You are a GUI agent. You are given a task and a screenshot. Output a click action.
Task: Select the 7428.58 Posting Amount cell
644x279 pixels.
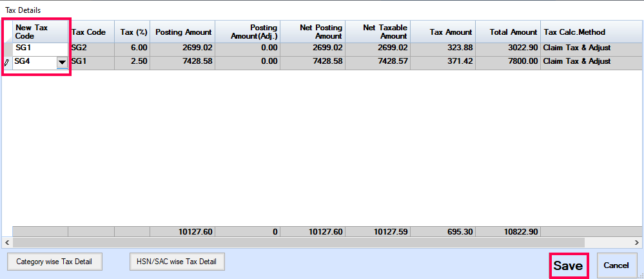click(182, 62)
